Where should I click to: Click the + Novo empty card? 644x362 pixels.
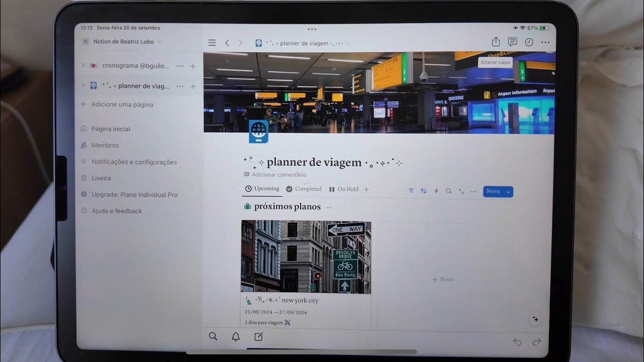443,280
